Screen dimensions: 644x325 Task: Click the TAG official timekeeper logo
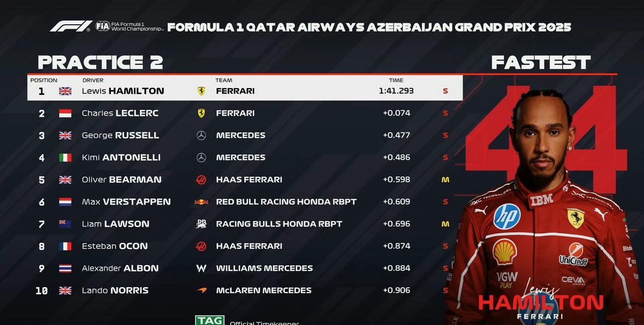[209, 320]
